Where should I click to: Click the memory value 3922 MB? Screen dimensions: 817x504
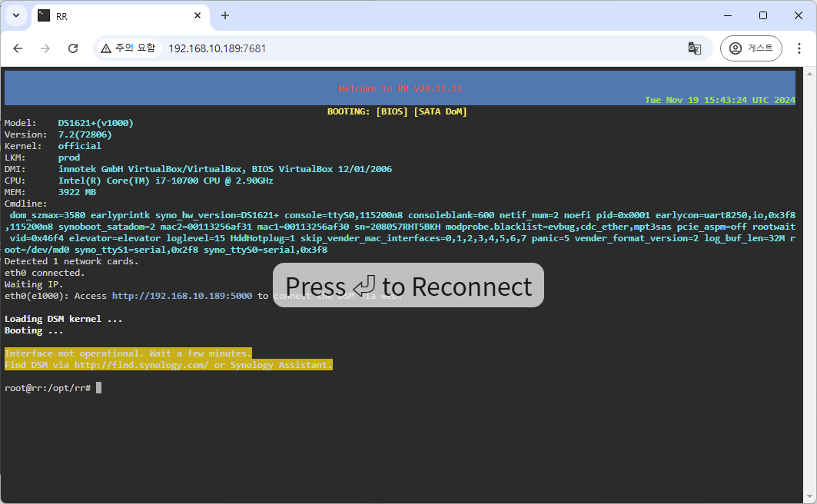[77, 191]
